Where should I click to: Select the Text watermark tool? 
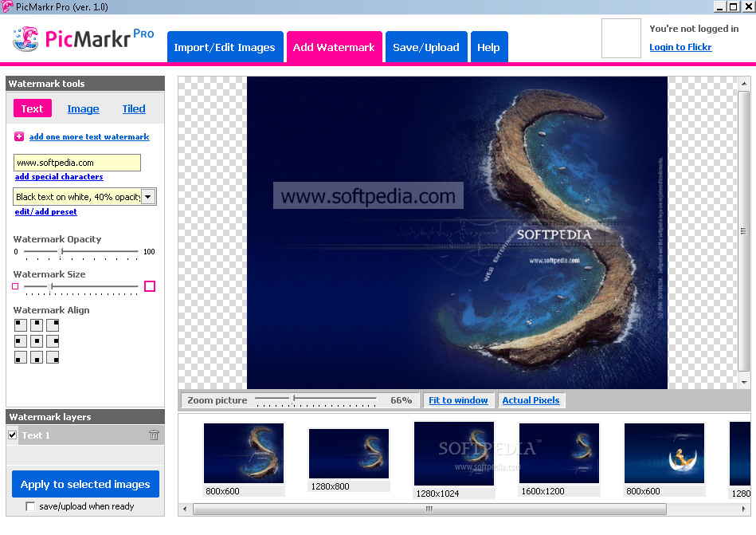[33, 108]
